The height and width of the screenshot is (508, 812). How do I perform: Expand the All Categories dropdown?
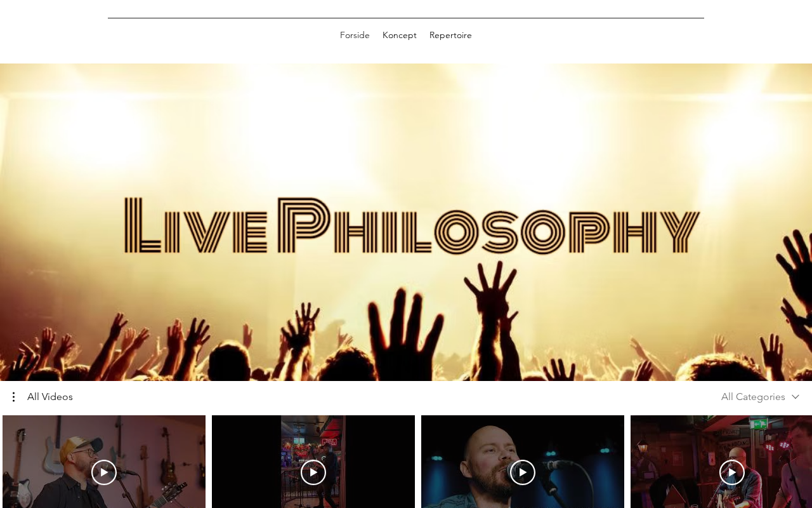coord(760,397)
